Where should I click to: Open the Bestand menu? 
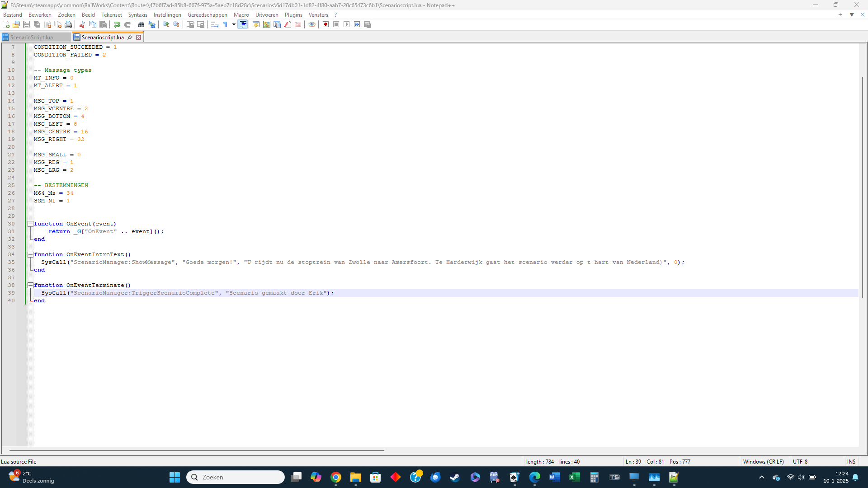click(13, 15)
